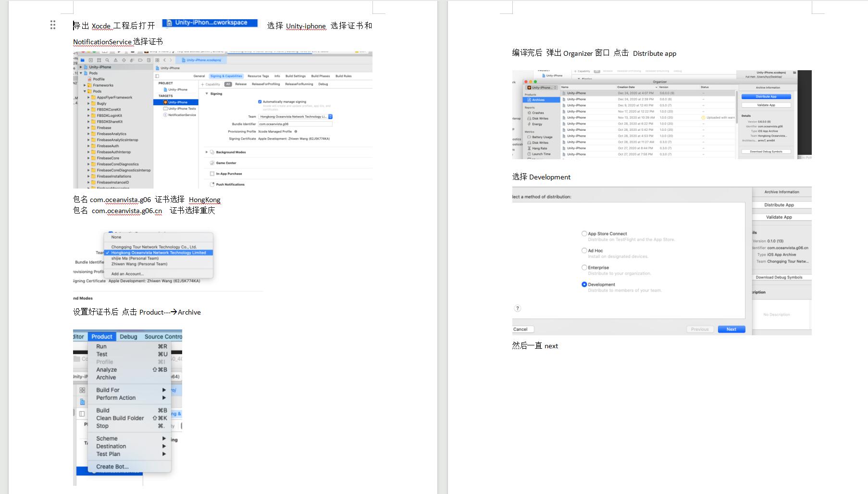Open the Issue navigator warning triangle icon

(x=115, y=60)
